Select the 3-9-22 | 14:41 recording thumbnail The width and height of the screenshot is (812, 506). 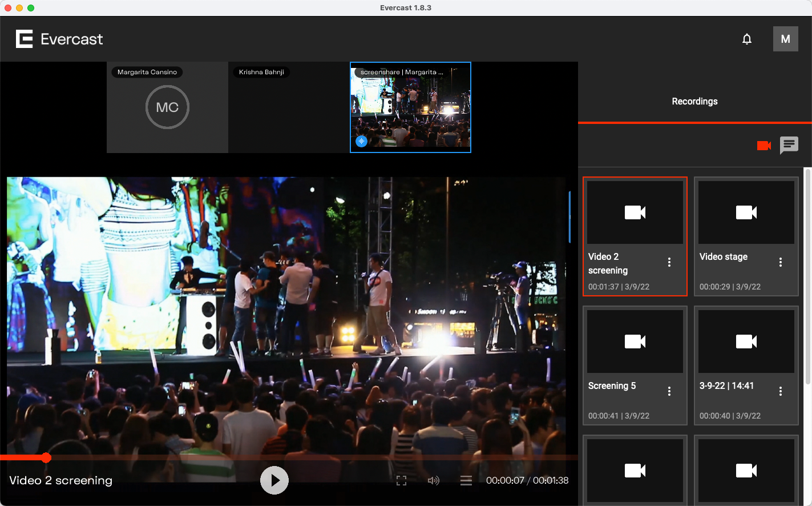click(x=746, y=342)
